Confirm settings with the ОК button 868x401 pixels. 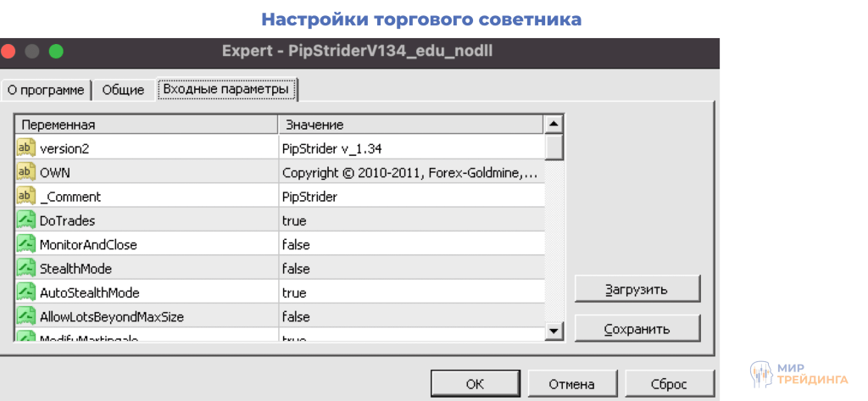[475, 384]
